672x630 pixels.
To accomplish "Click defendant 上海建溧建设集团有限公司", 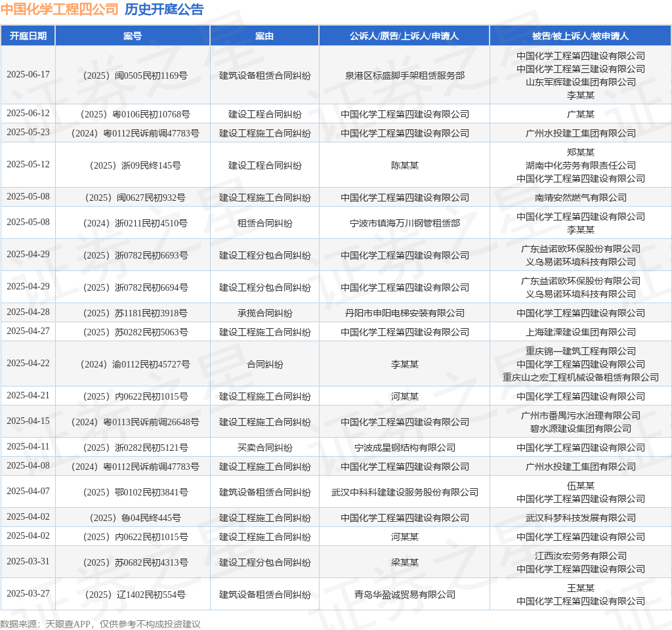I will coord(581,331).
